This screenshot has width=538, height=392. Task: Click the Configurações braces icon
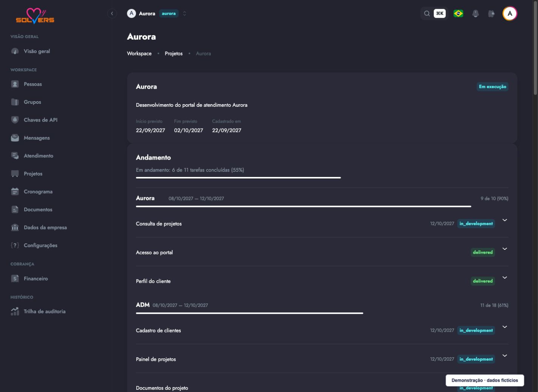[15, 245]
